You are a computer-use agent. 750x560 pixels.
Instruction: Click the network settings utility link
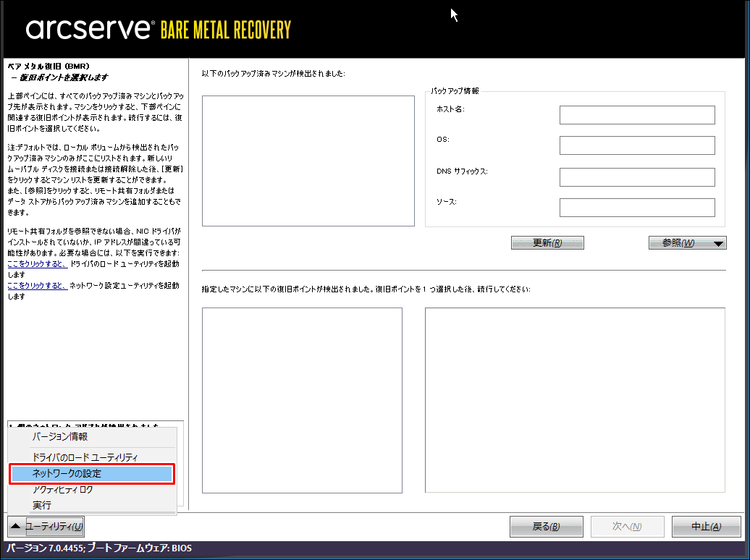click(x=38, y=286)
